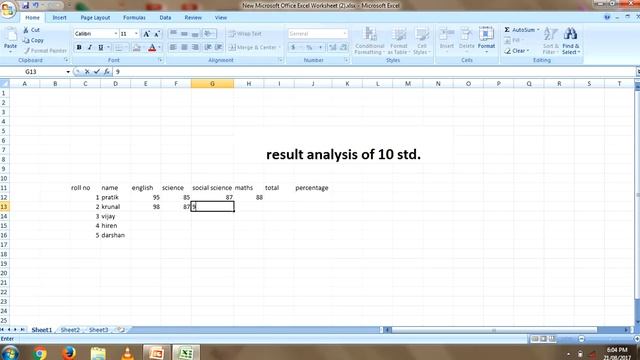Open Conditional Formatting menu

tap(370, 40)
